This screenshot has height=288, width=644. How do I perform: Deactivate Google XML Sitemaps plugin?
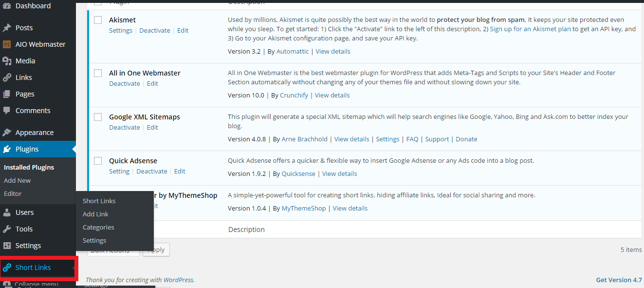[x=125, y=127]
